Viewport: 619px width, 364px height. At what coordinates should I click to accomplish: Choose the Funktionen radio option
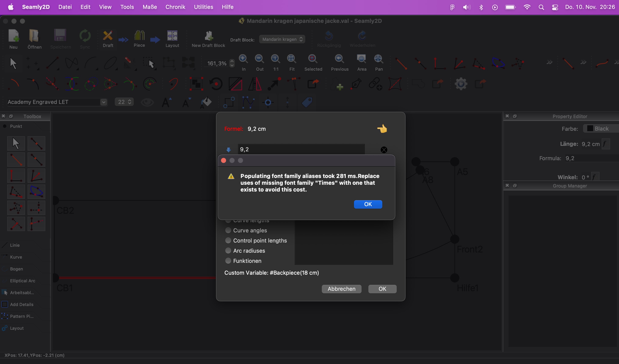228,261
